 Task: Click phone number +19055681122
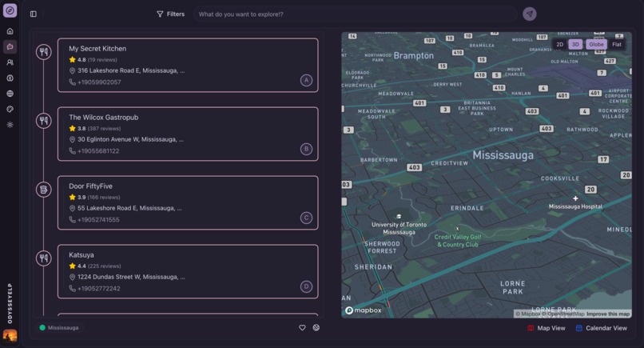pyautogui.click(x=98, y=151)
